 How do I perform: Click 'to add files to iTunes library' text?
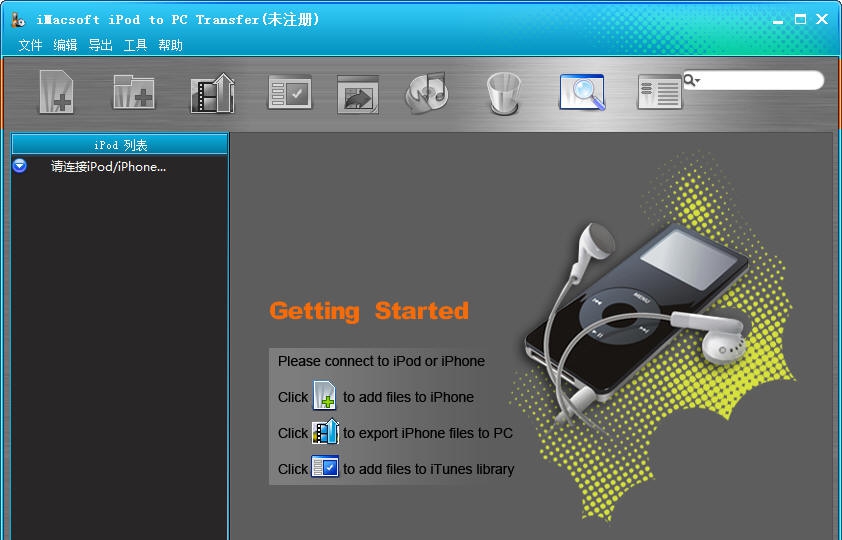click(x=429, y=469)
